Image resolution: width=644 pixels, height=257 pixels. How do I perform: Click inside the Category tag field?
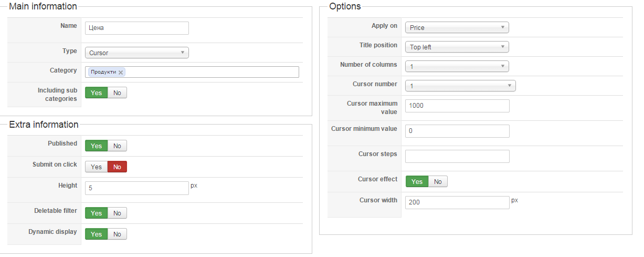click(210, 72)
